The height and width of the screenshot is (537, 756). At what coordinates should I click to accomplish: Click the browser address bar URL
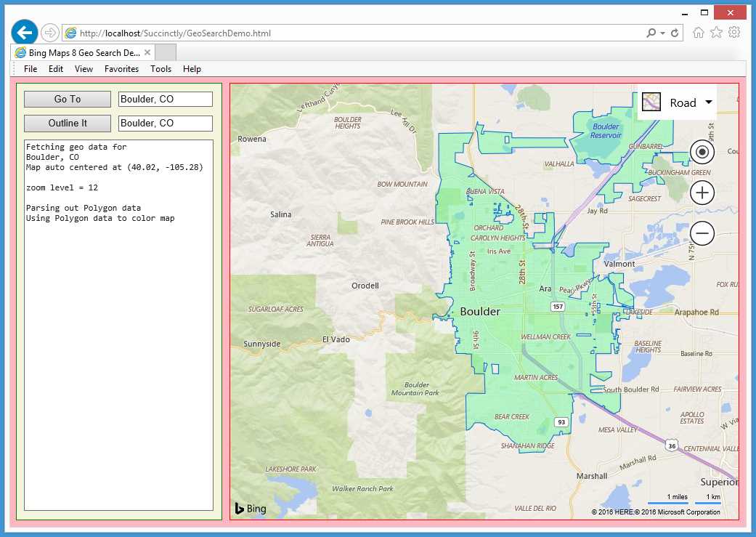point(176,33)
